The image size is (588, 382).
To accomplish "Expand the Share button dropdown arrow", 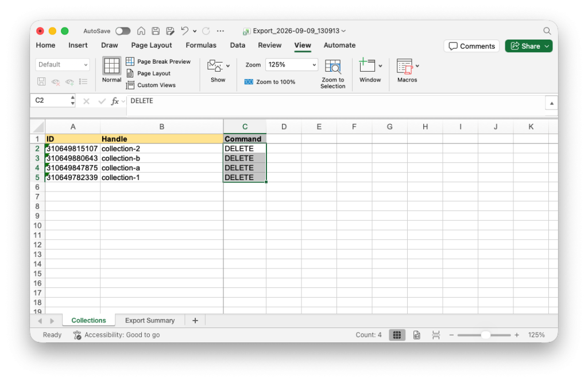I will (547, 46).
